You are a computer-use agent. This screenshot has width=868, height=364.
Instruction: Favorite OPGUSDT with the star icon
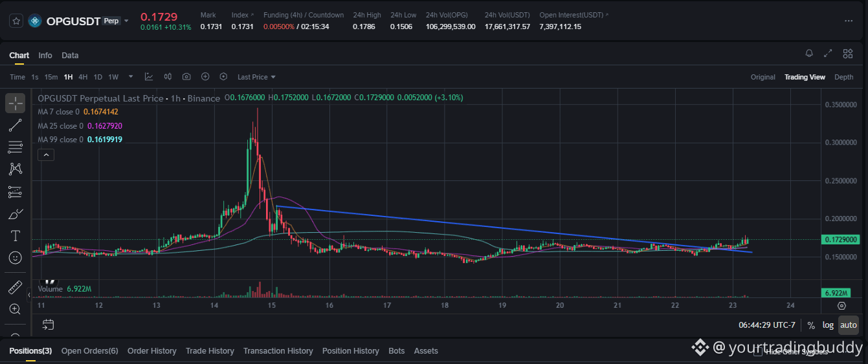(x=16, y=21)
